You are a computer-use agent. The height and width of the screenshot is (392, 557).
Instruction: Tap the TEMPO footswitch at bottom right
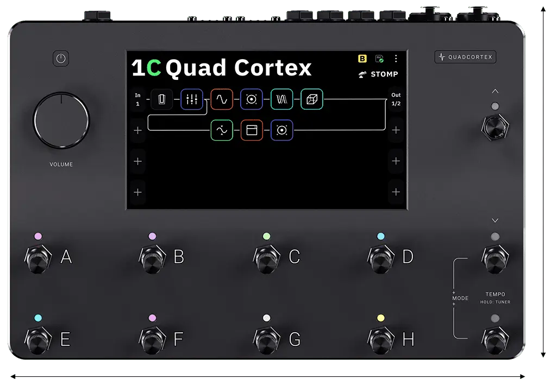click(x=495, y=341)
